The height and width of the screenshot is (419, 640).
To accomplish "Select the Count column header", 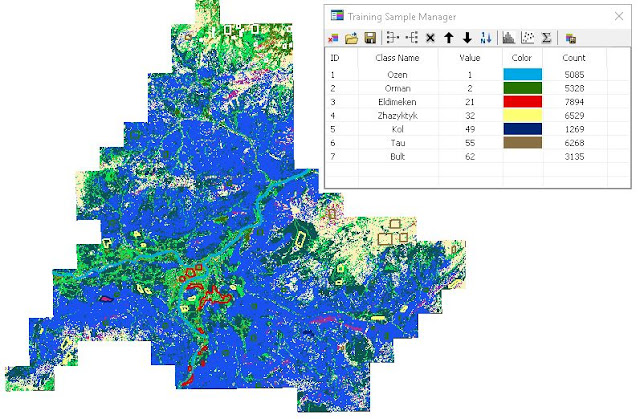I will [574, 58].
